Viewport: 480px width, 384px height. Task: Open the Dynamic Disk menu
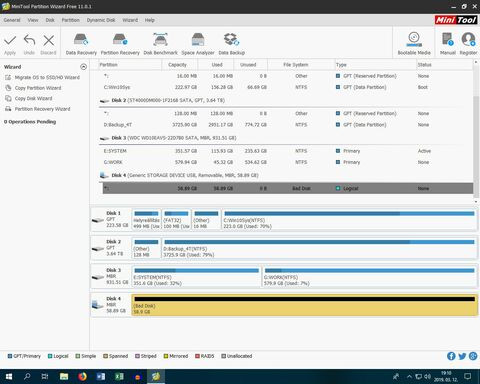(101, 20)
